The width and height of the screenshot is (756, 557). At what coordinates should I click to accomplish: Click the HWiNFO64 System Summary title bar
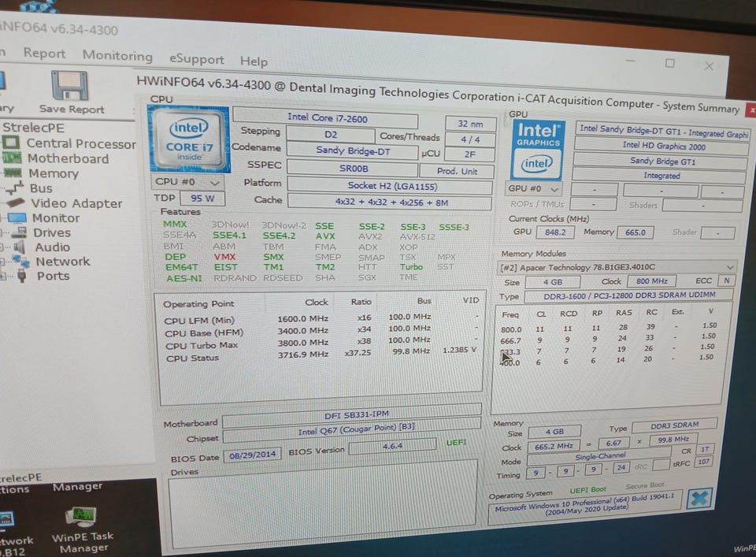coord(436,94)
